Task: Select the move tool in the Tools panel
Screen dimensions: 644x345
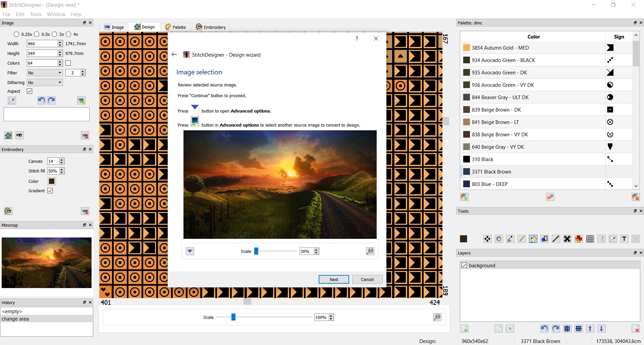Action: tap(487, 239)
